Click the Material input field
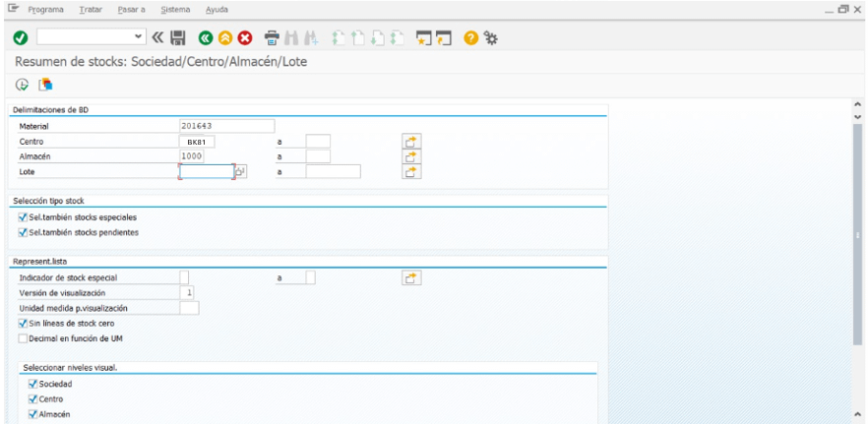Image resolution: width=868 pixels, height=424 pixels. [x=226, y=126]
